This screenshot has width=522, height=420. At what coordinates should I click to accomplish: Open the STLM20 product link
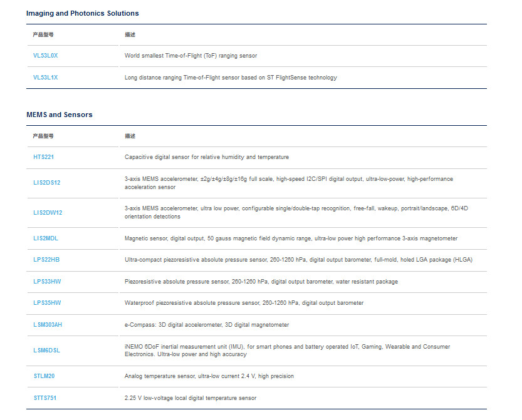(44, 376)
